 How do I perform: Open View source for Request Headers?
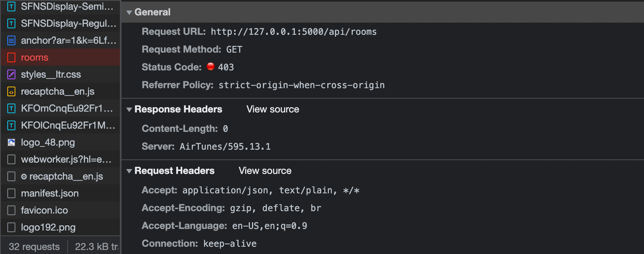[x=264, y=171]
